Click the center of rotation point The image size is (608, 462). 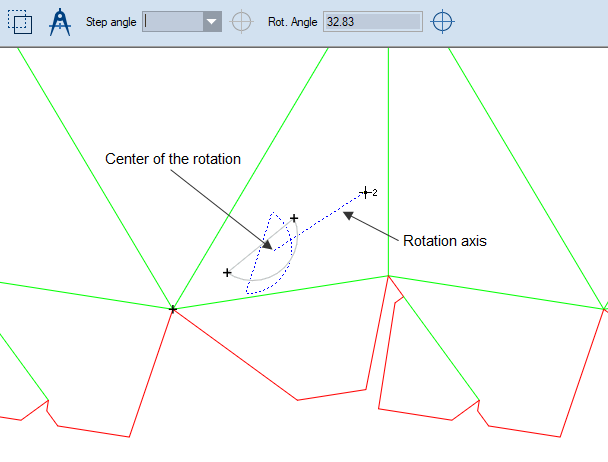pos(267,245)
